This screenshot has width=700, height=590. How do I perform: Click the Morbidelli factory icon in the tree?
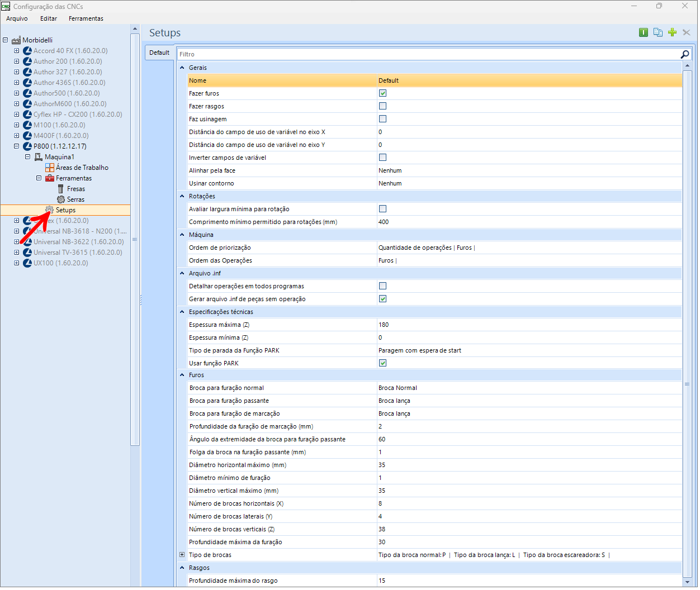pos(16,40)
